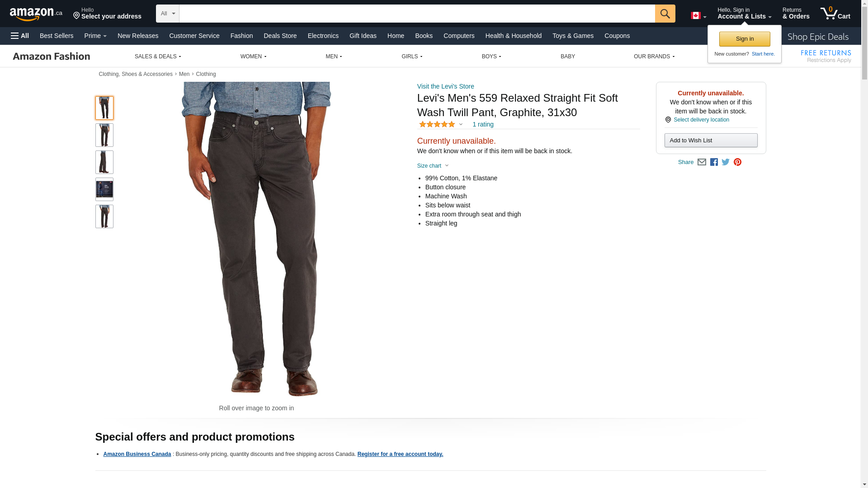
Task: Open the WOMEN fashion menu
Action: 253,56
